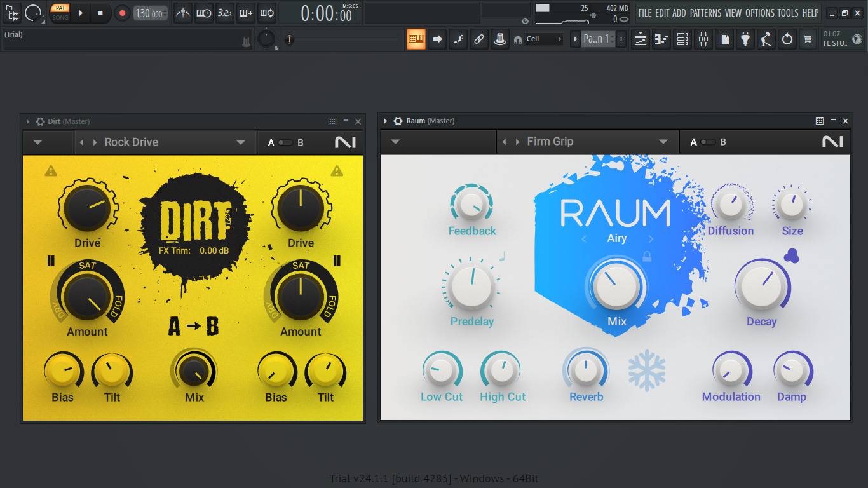The width and height of the screenshot is (868, 488).
Task: Open the Rock Drive preset dropdown
Action: (x=241, y=142)
